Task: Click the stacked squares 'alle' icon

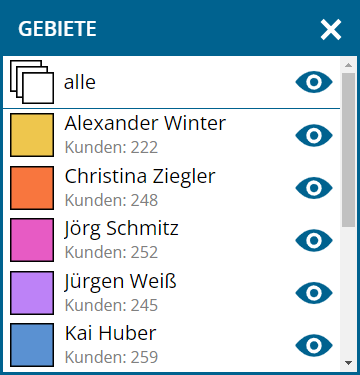Action: coord(32,82)
